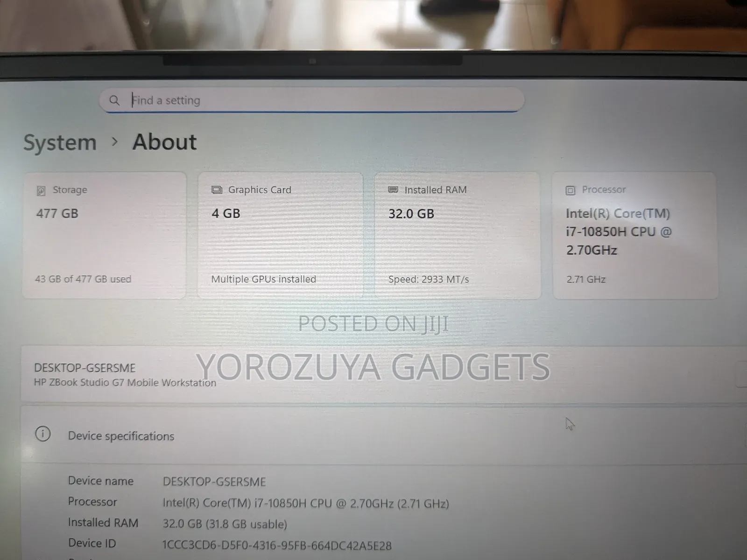Select the '2.71 GHz' text on Processor card
The height and width of the screenshot is (560, 747).
pyautogui.click(x=586, y=280)
